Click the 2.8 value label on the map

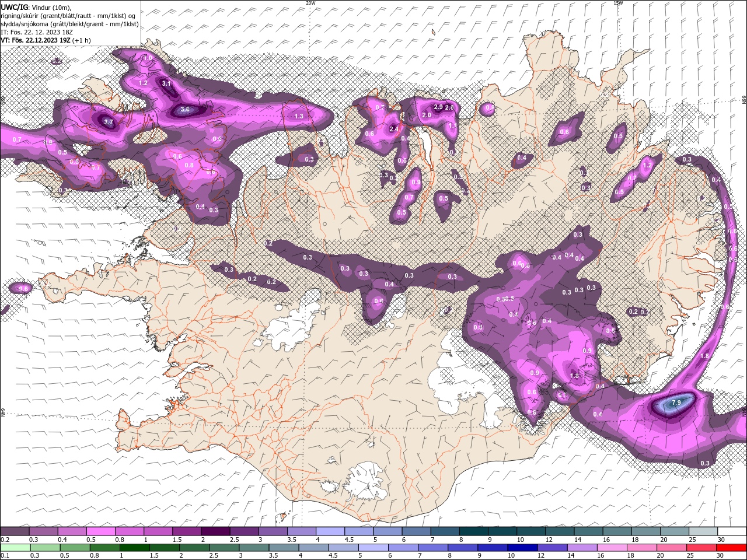449,107
